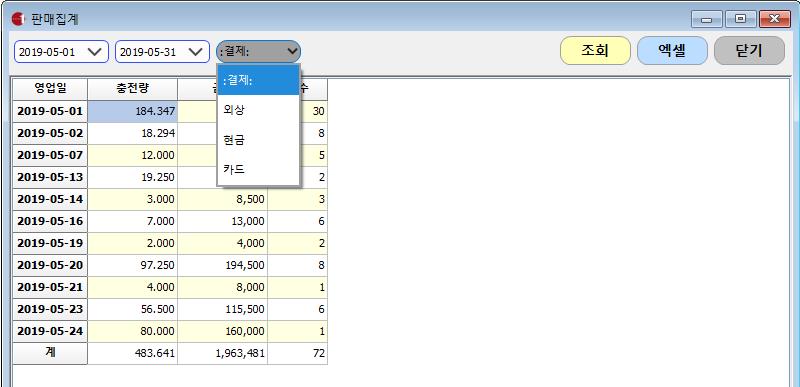This screenshot has height=387, width=800.
Task: Minimize the 판매집계 window
Action: (707, 19)
